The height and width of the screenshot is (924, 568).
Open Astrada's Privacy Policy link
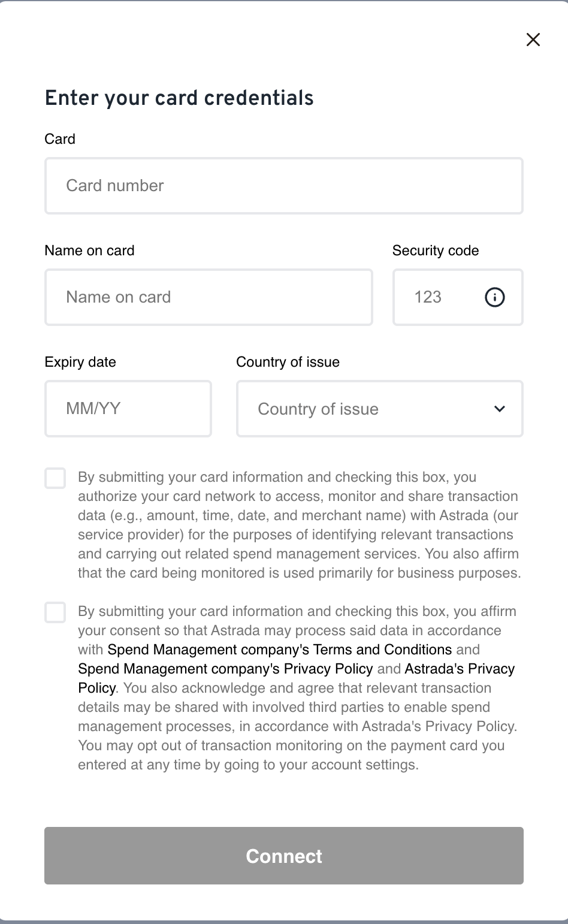(460, 669)
